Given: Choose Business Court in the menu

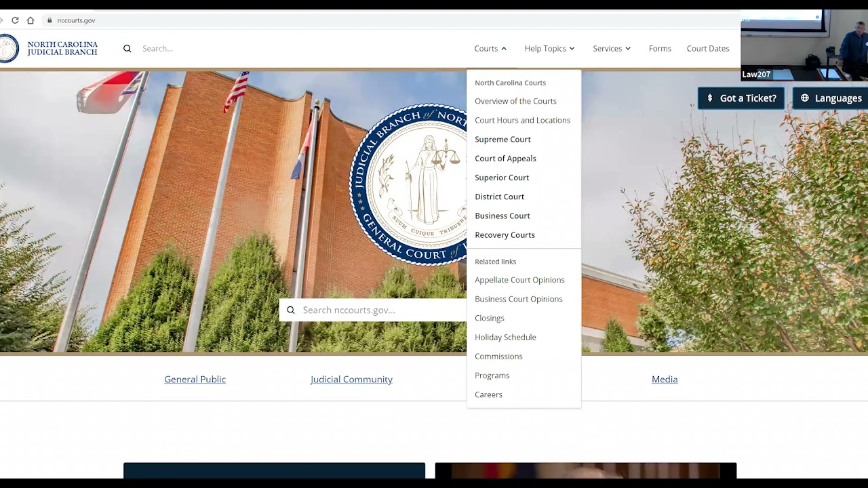Looking at the screenshot, I should click(x=502, y=216).
